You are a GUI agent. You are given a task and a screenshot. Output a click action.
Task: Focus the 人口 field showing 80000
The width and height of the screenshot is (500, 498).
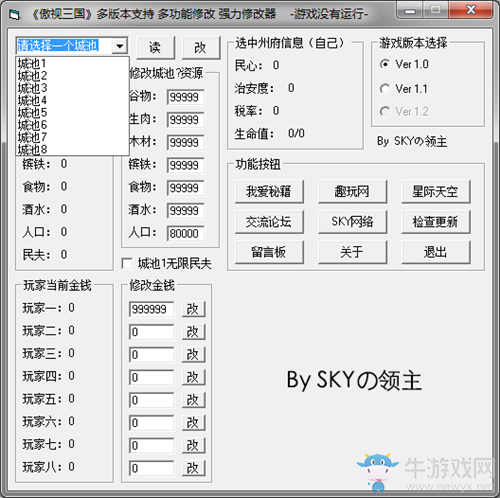[x=185, y=233]
